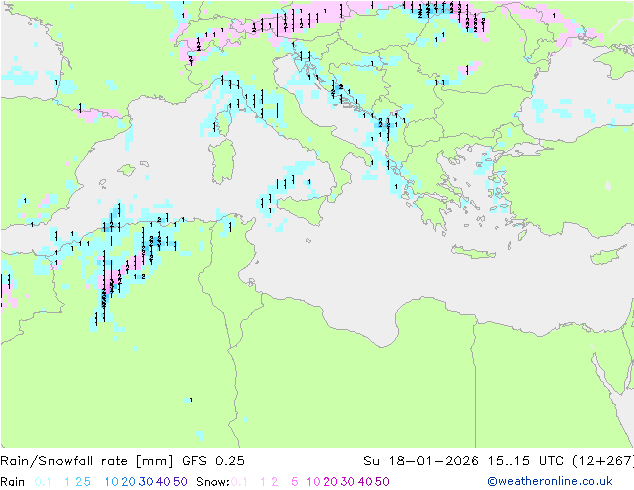The width and height of the screenshot is (634, 490).
Task: Select rain legend value 50
Action: [x=180, y=482]
